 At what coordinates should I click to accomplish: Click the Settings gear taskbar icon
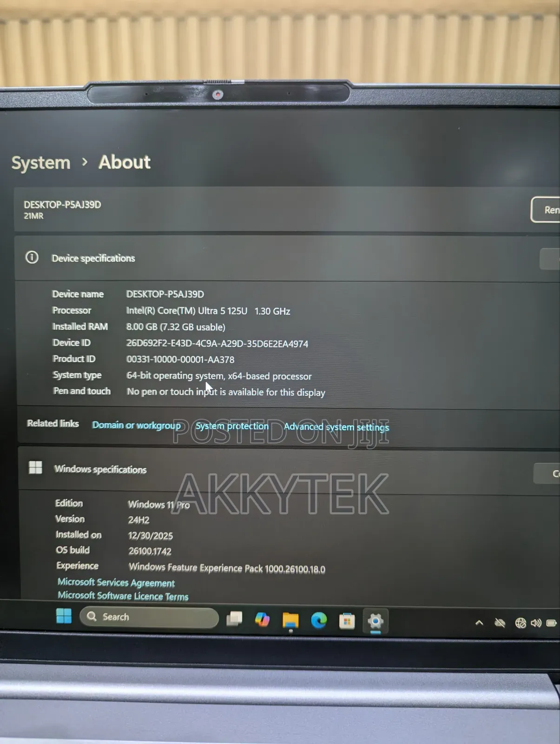pyautogui.click(x=375, y=621)
